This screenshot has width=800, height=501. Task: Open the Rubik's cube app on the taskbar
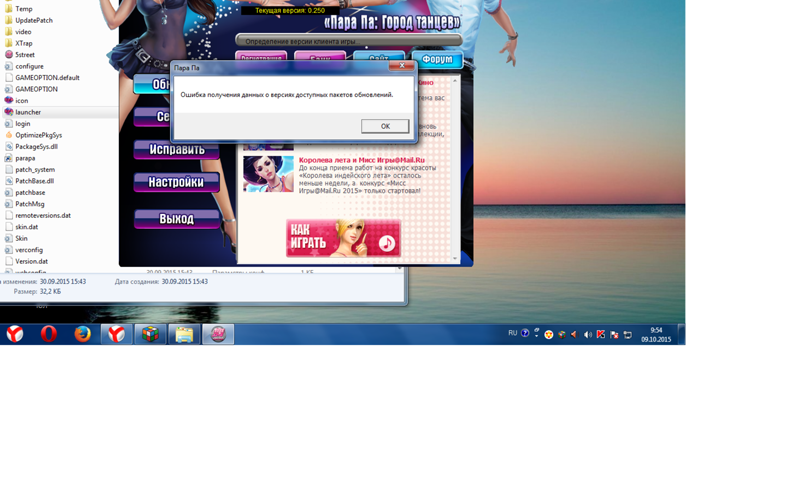(150, 334)
